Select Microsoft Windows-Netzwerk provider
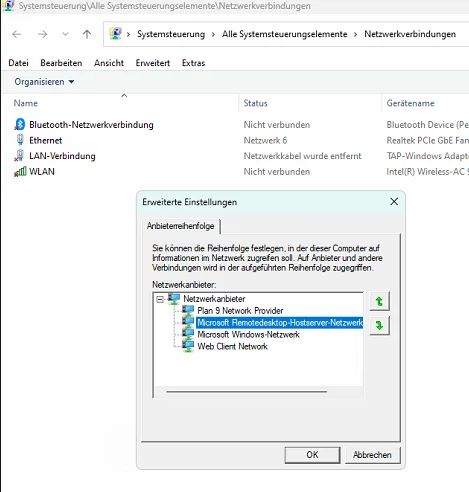469x492 pixels. tap(248, 335)
